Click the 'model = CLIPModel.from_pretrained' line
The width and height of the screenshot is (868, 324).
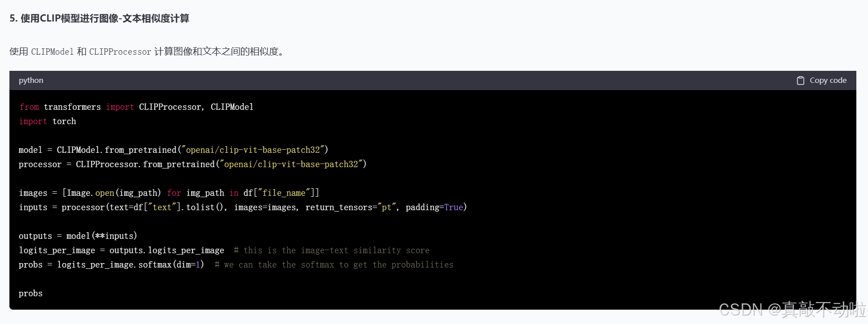173,150
